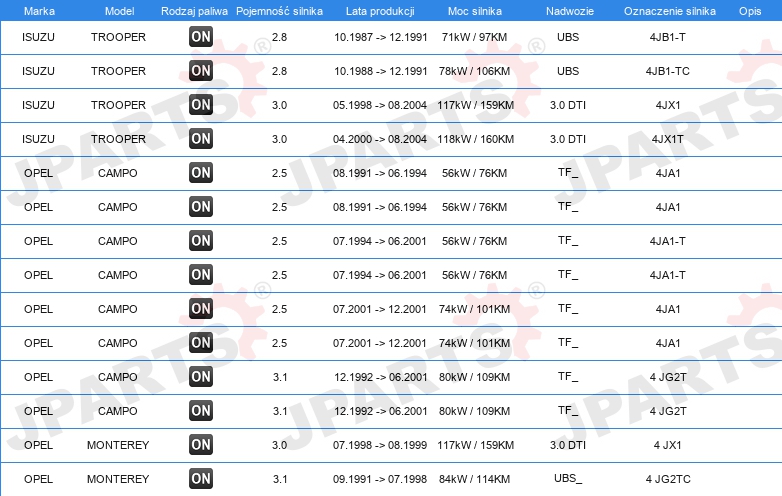Select the Oznaczenie silnika column header
This screenshot has width=782, height=496.
tap(670, 11)
